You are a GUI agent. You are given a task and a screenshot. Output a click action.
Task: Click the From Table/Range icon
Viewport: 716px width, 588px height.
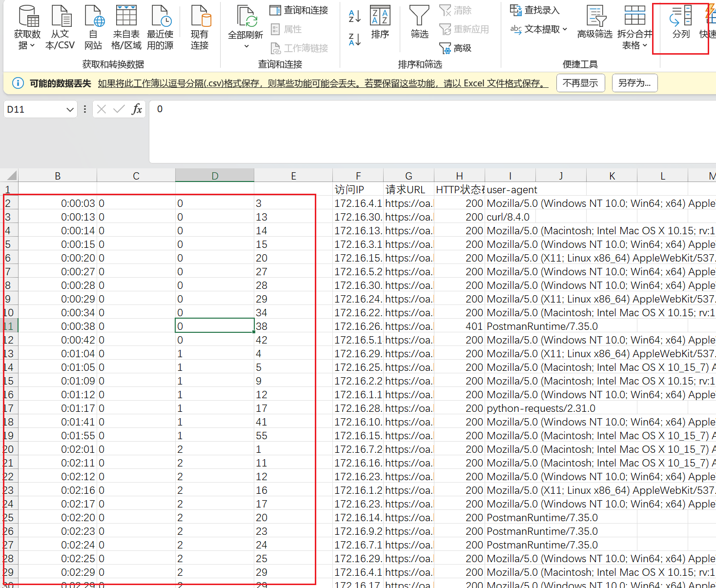tap(126, 17)
